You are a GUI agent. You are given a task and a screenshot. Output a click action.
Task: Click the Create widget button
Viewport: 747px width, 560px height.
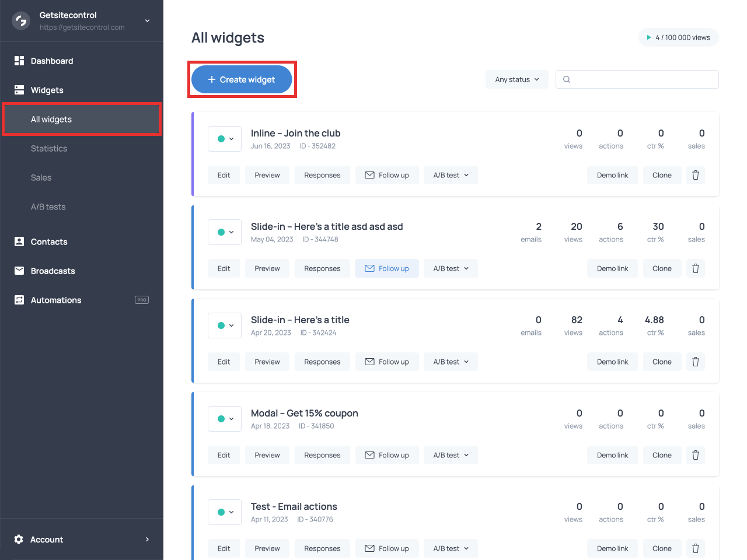pos(242,79)
